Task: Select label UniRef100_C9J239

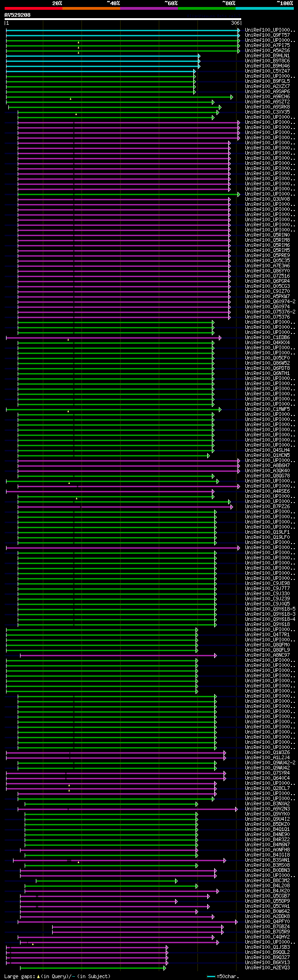Action: pos(267,599)
